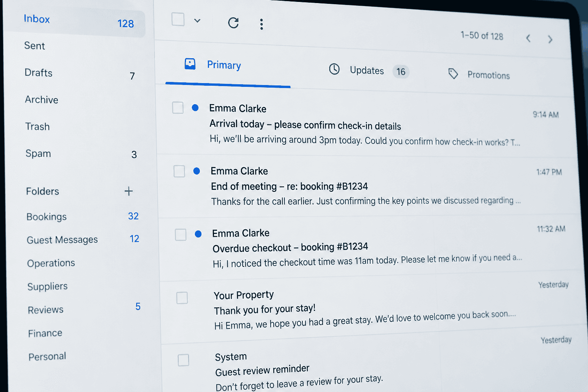Image resolution: width=588 pixels, height=392 pixels.
Task: Click the '1–50 of 128' page count
Action: [482, 36]
